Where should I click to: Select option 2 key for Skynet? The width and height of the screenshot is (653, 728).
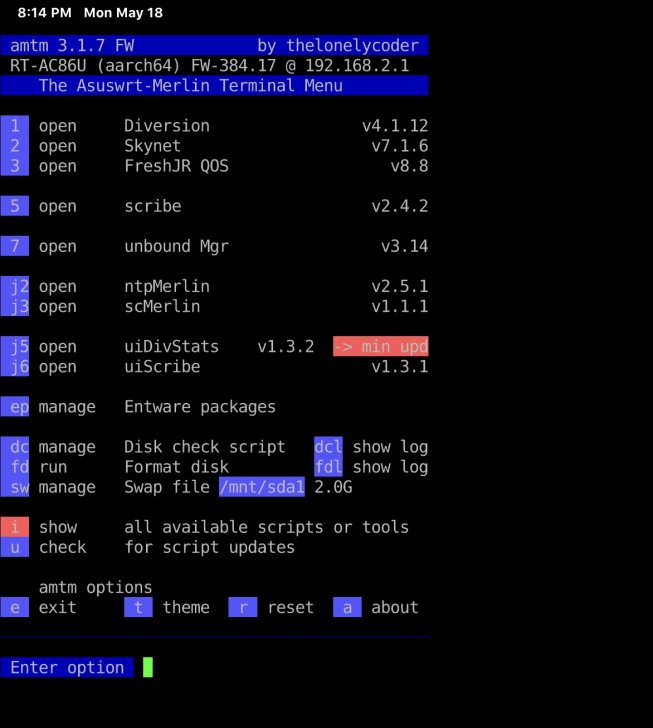point(14,146)
